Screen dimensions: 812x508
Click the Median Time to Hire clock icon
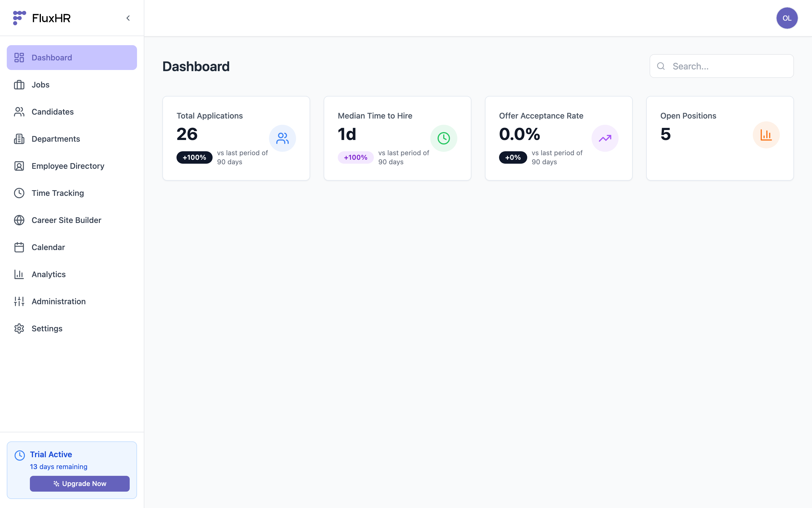443,138
